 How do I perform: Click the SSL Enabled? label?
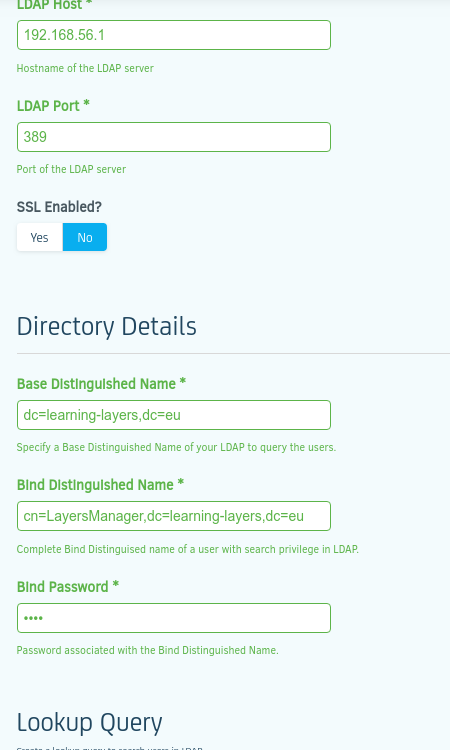pyautogui.click(x=59, y=207)
